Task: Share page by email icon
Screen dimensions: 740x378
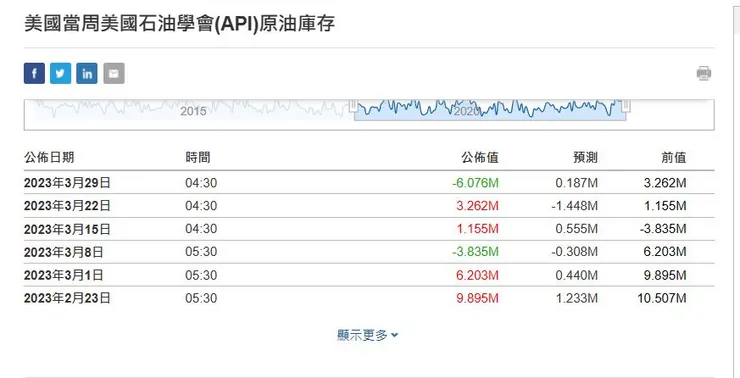Action: [114, 74]
